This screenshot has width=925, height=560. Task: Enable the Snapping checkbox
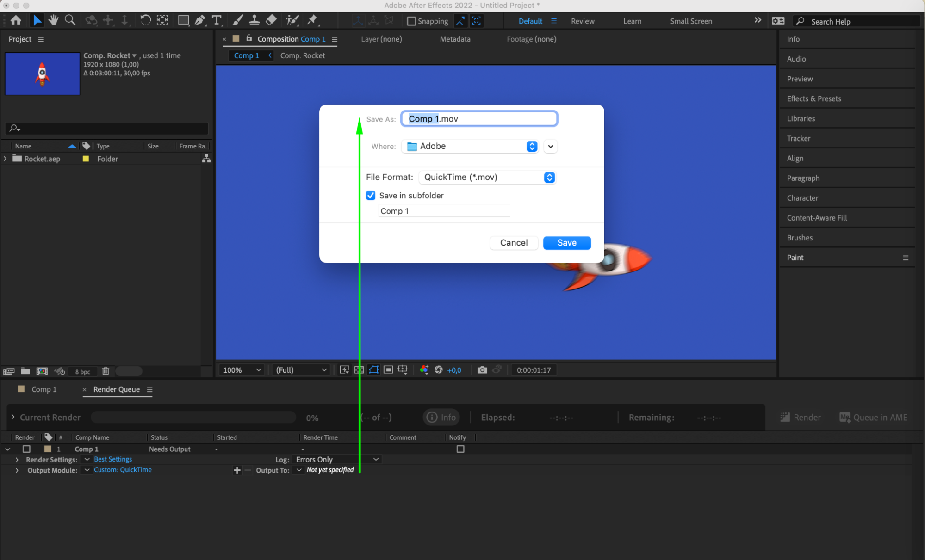(411, 21)
